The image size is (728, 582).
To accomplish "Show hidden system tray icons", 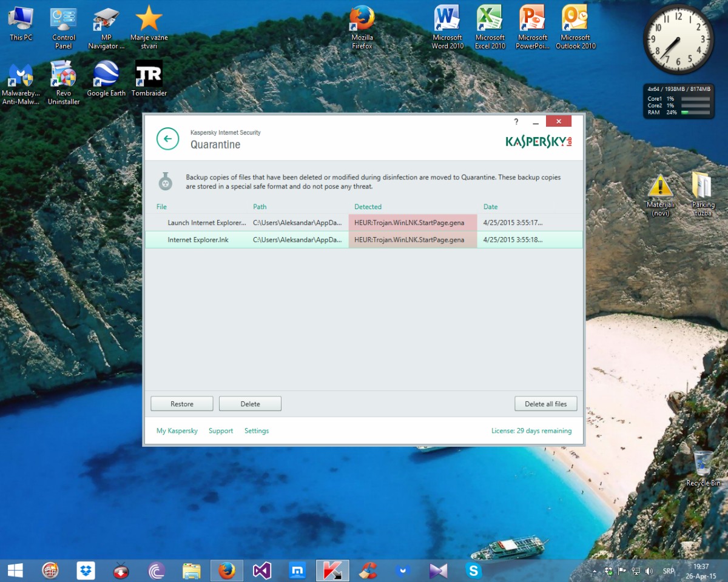I will (595, 571).
